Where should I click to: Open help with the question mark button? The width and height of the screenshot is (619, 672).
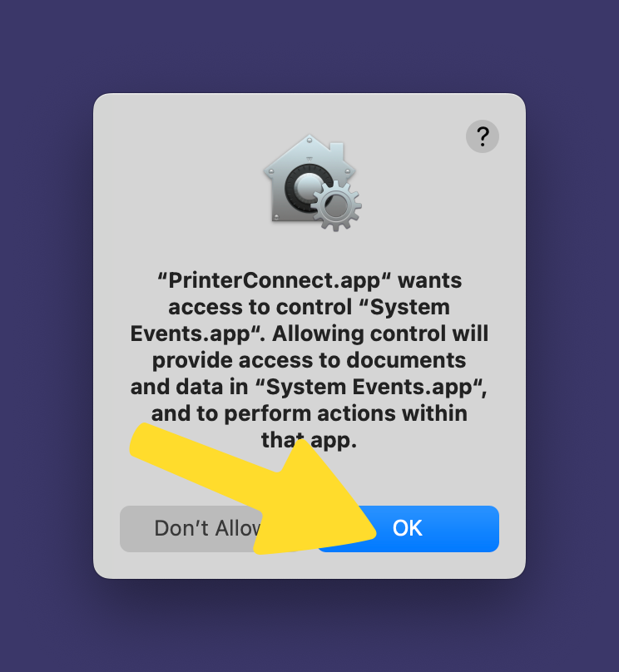(483, 136)
